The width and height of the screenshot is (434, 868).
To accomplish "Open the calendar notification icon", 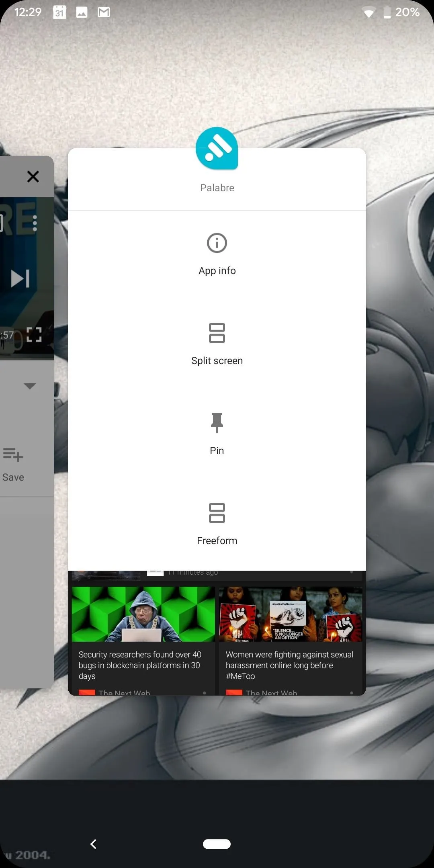I will 59,12.
